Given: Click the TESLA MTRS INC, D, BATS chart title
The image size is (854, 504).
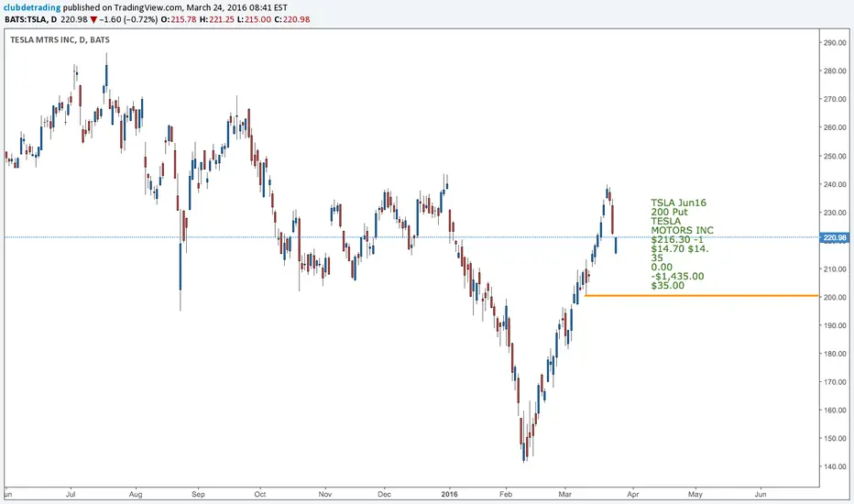Looking at the screenshot, I should point(60,39).
